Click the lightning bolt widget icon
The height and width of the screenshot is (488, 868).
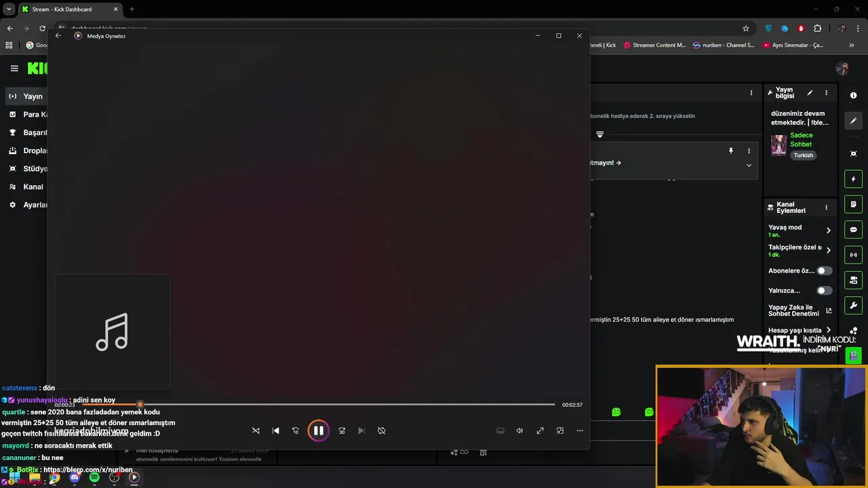click(x=853, y=179)
